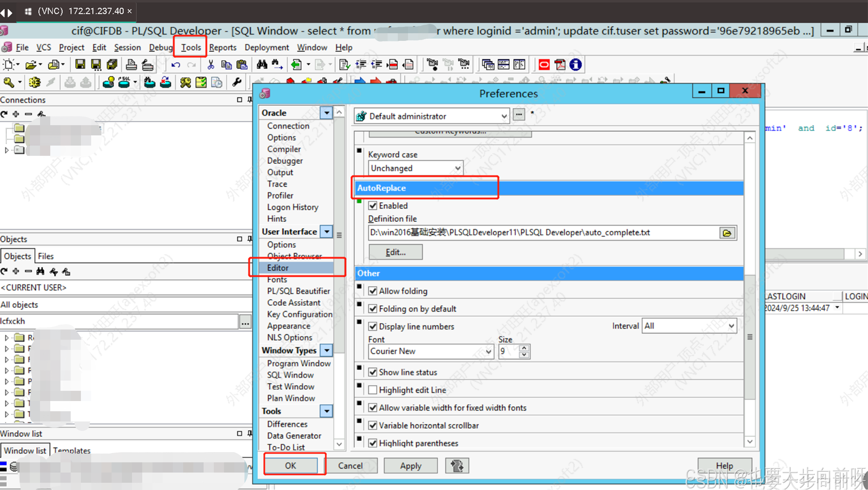Increase font size with stepper up arrow

(524, 348)
